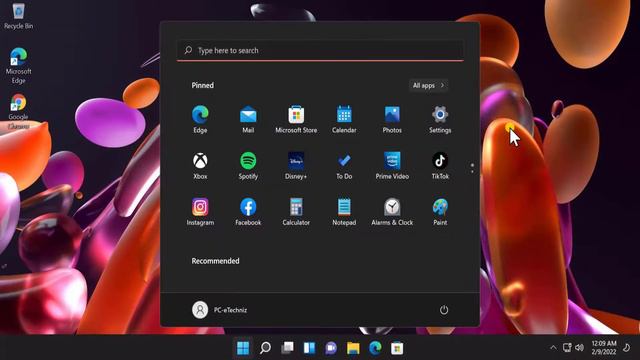Image resolution: width=640 pixels, height=360 pixels.
Task: Open taskbar Search magnifier icon
Action: [x=265, y=348]
